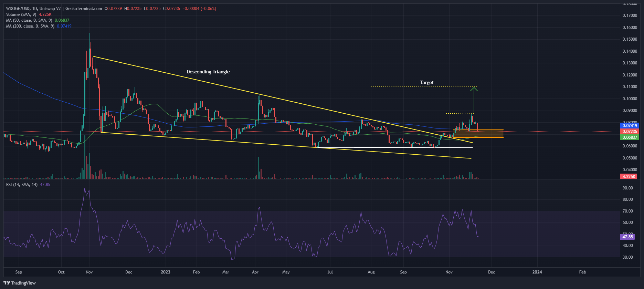Click the 0.14000 price axis label
This screenshot has width=644, height=289.
tap(630, 51)
